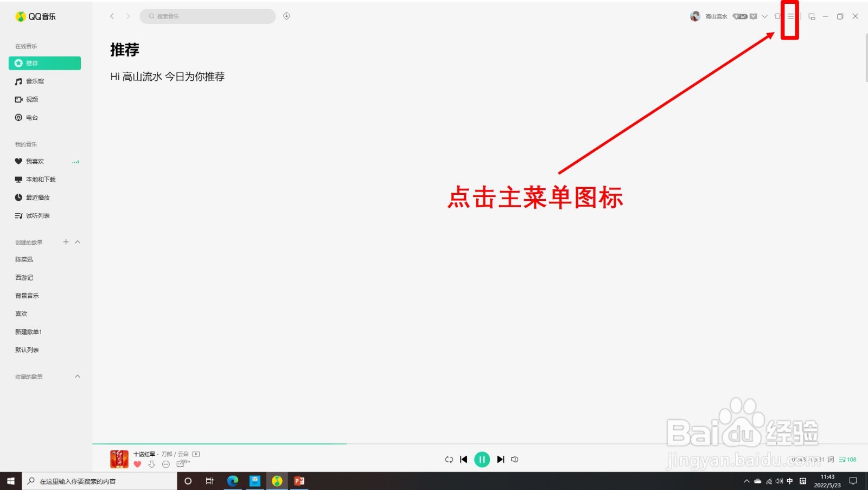The width and height of the screenshot is (868, 490).
Task: Navigate forward with right arrow
Action: 128,16
